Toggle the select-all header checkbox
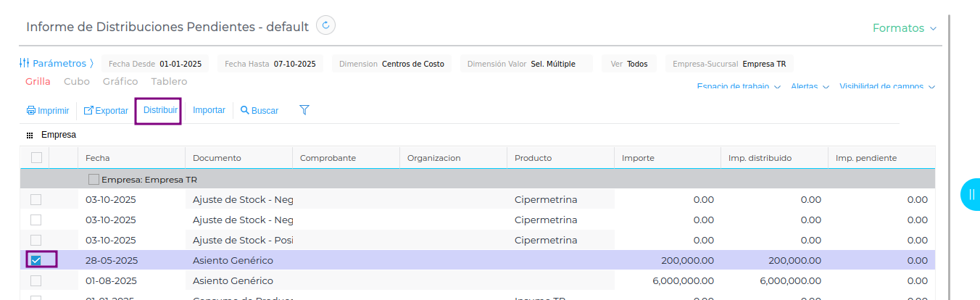Image resolution: width=980 pixels, height=300 pixels. click(36, 157)
